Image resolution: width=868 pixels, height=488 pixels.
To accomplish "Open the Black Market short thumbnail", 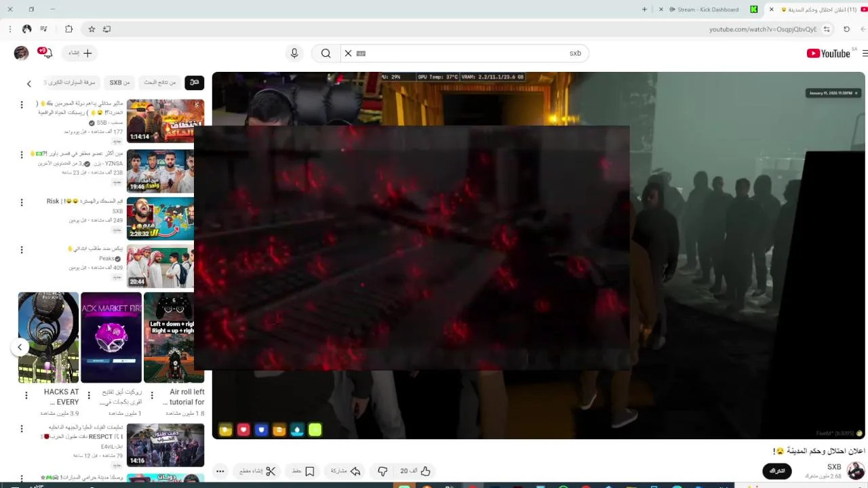I will coord(111,338).
